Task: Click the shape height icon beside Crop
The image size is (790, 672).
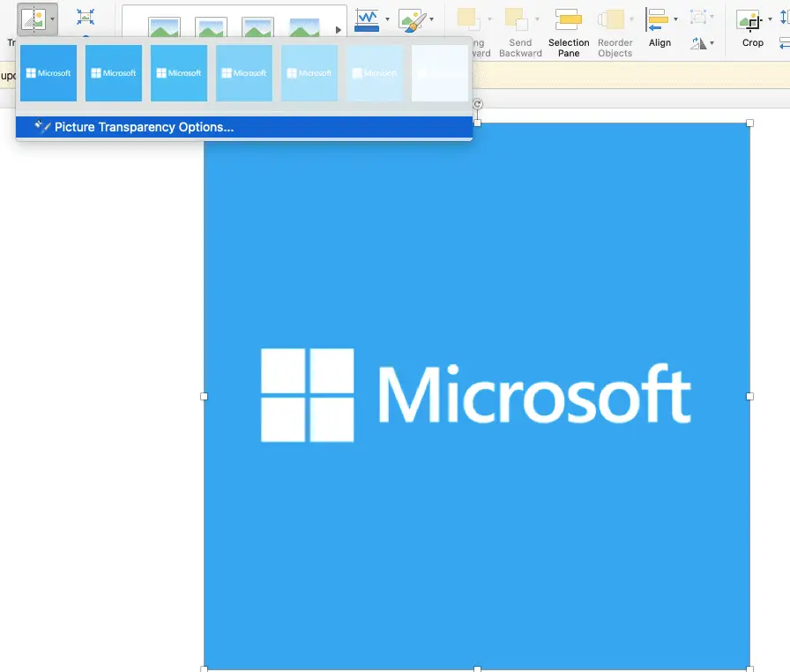Action: pyautogui.click(x=785, y=18)
